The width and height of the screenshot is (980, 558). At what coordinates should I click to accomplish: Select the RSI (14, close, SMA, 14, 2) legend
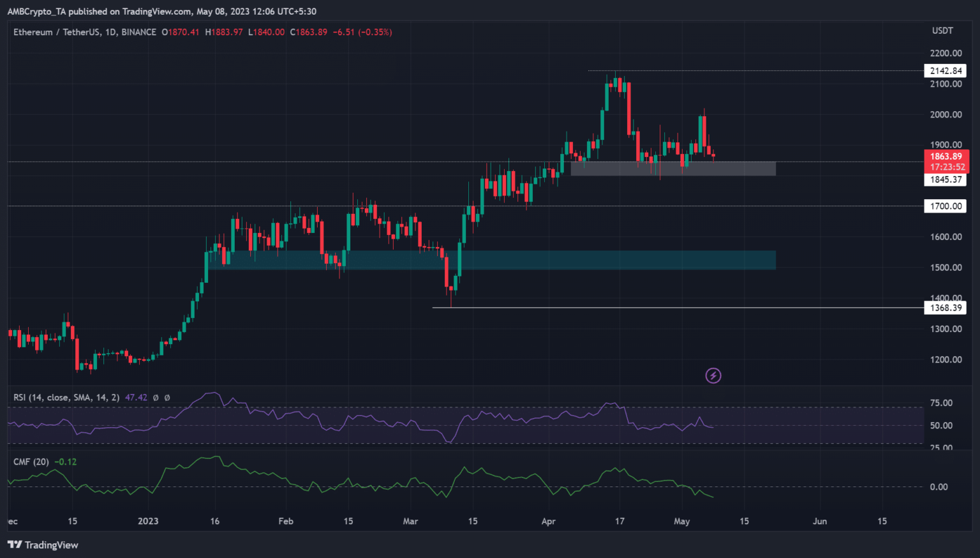pyautogui.click(x=66, y=397)
